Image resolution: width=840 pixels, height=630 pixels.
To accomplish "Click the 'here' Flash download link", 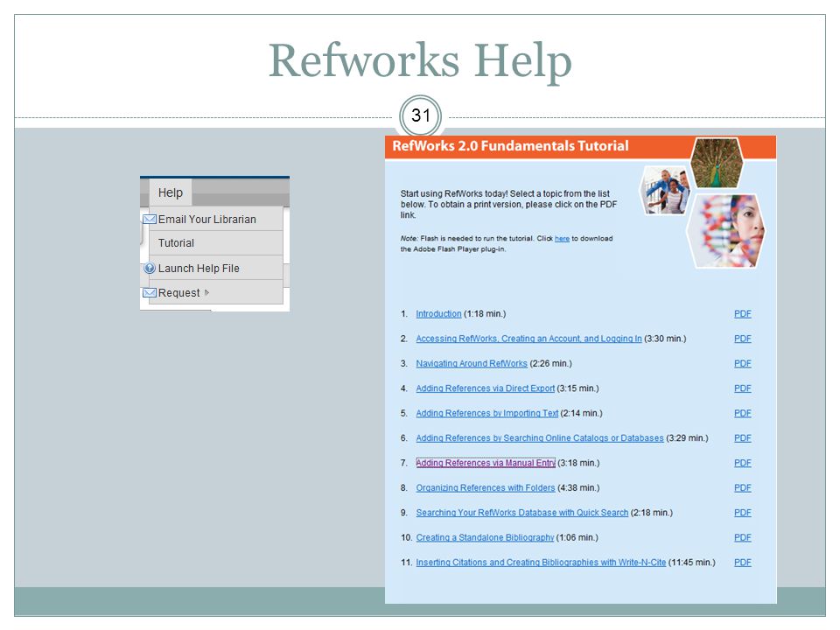I will pyautogui.click(x=562, y=238).
